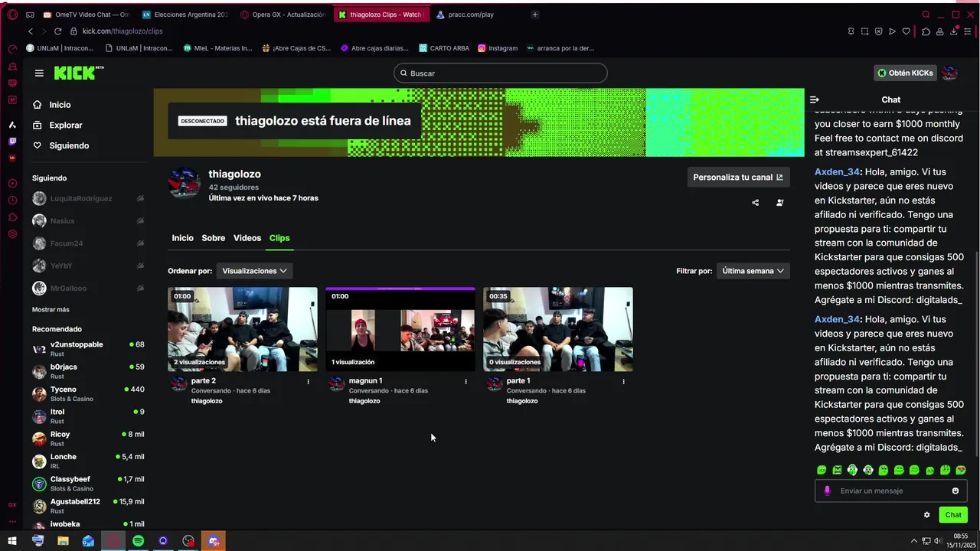The image size is (980, 551).
Task: Open LuquitaRodriguez followed channel
Action: click(88, 198)
